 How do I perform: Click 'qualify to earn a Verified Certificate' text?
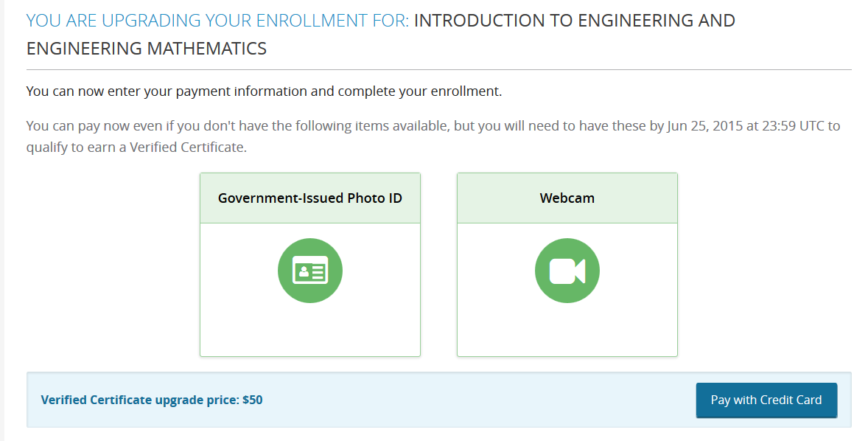click(x=136, y=147)
